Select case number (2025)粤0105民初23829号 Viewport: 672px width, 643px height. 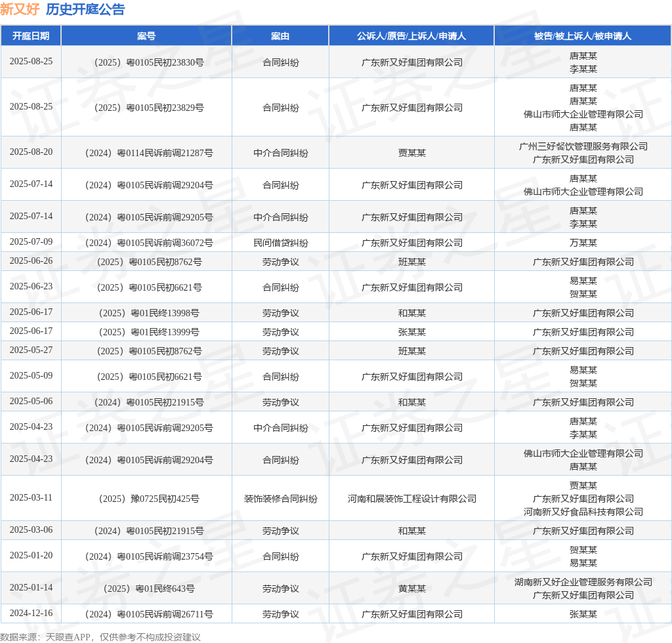pyautogui.click(x=149, y=108)
